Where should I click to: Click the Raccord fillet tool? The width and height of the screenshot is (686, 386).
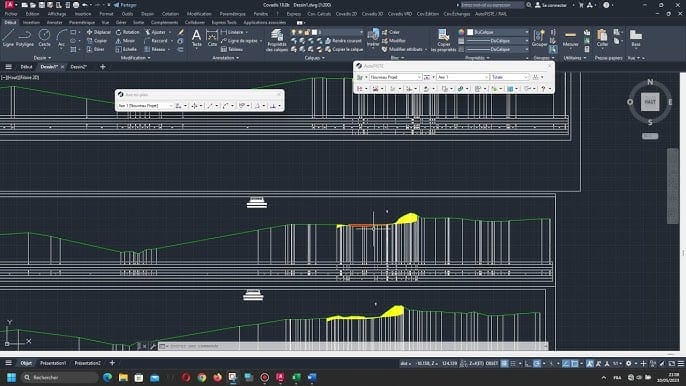(156, 41)
